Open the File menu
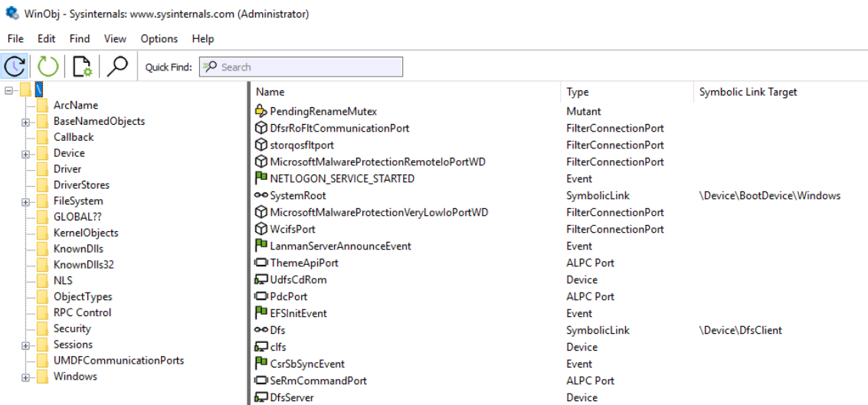868x405 pixels. point(15,39)
